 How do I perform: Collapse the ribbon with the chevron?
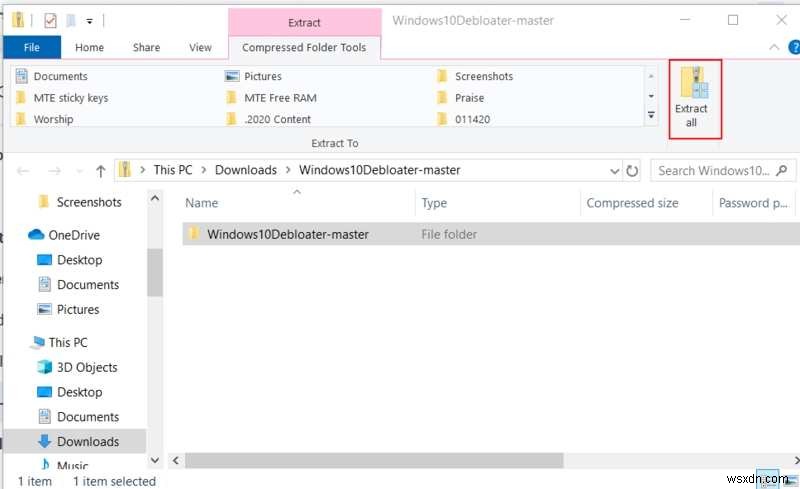pos(774,47)
